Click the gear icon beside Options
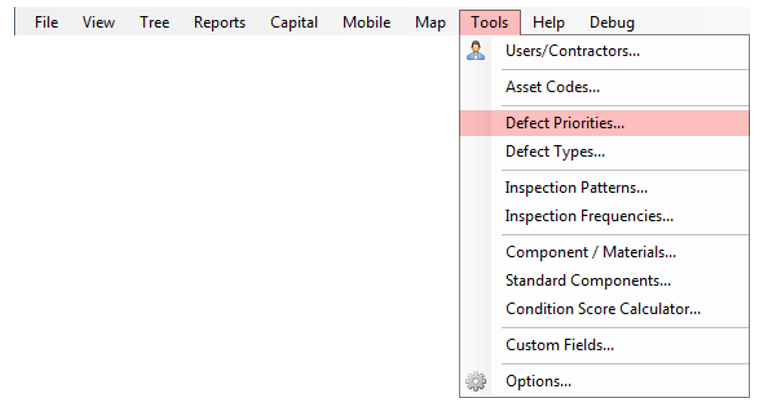This screenshot has height=413, width=764. 476,381
